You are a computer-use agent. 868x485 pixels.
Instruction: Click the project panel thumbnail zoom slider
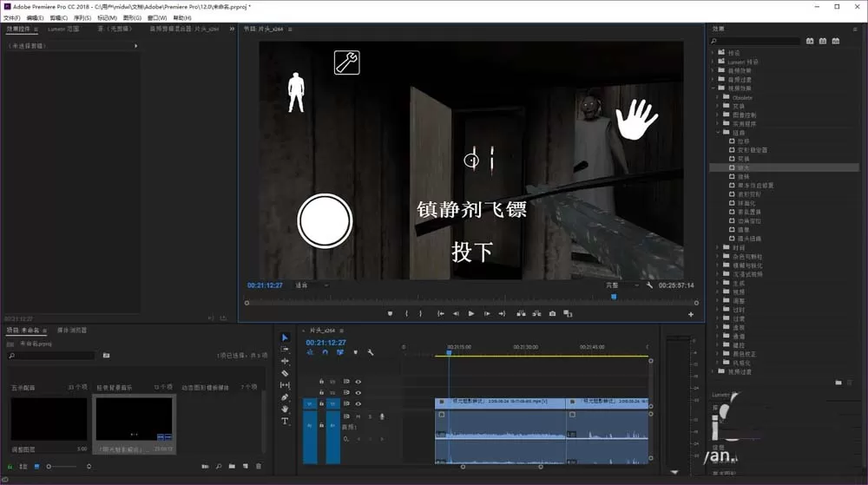coord(68,467)
